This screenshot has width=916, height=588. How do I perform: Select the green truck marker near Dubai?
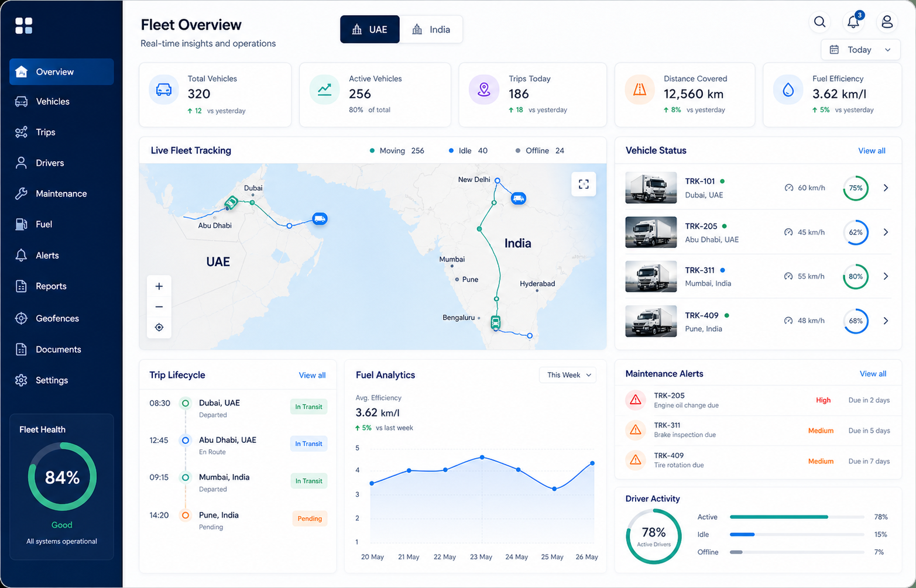click(231, 203)
